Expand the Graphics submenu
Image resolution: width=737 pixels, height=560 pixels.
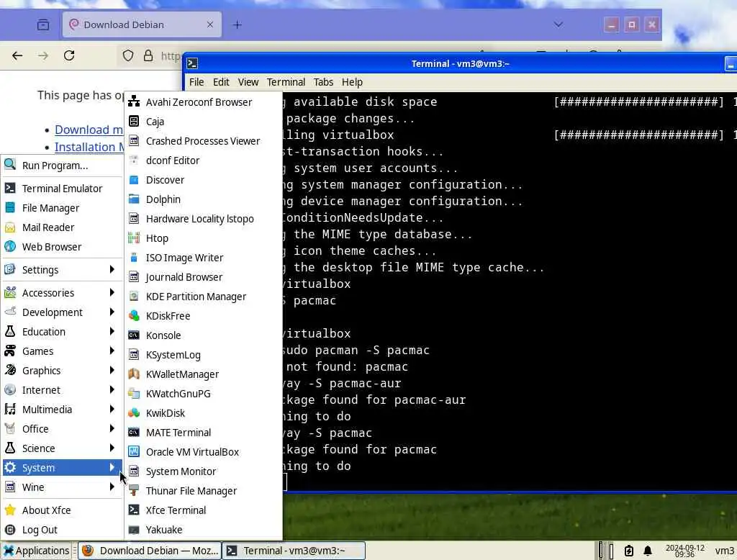coord(62,371)
